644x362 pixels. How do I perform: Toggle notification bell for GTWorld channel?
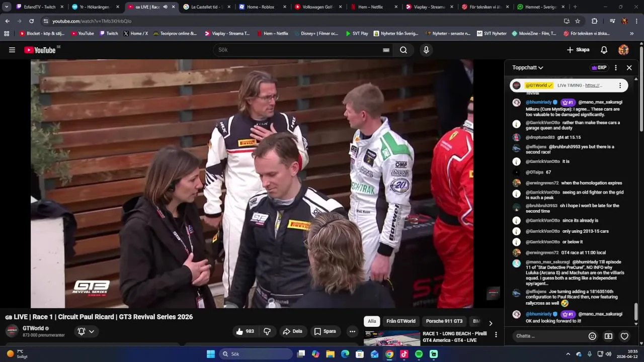[86, 331]
